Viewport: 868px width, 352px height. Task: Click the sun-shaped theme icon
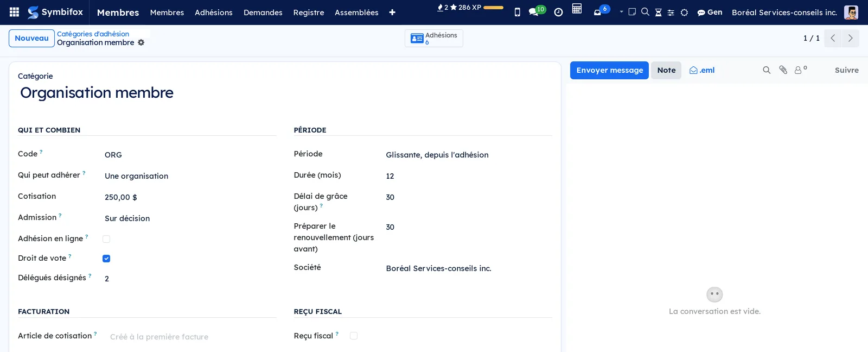pyautogui.click(x=684, y=12)
